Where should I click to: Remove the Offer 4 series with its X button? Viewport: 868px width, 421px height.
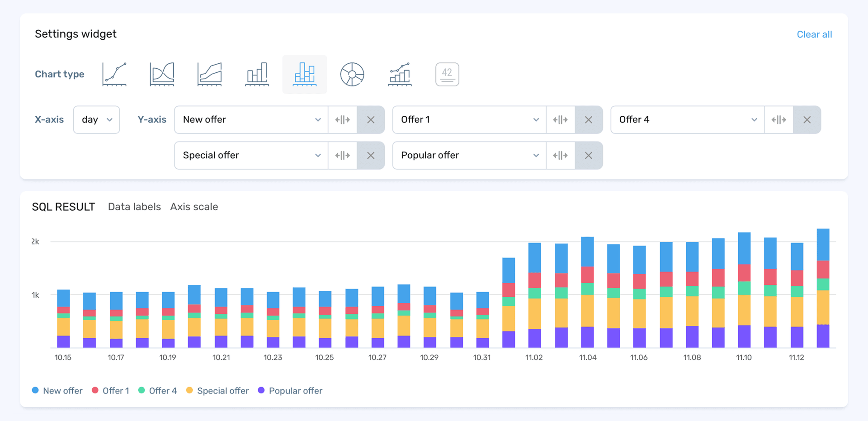pos(807,119)
